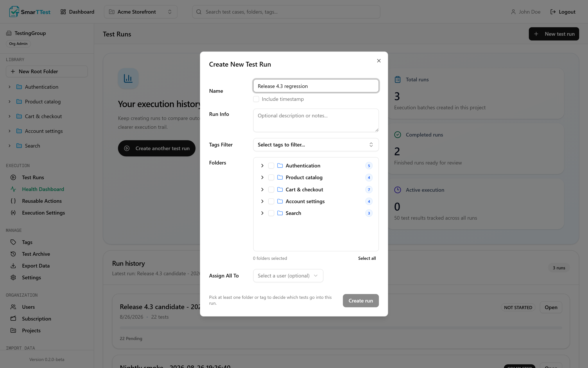
Task: Click the Tags label icon
Action: [x=13, y=242]
